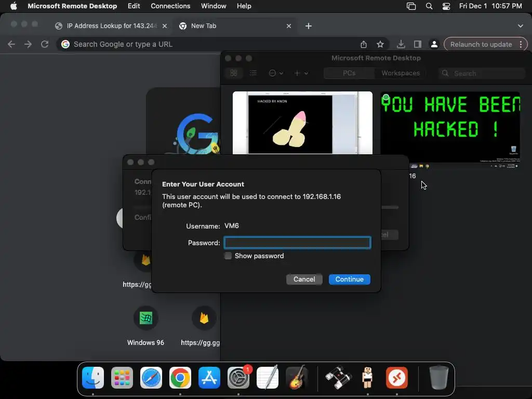
Task: Click Relaunch to update button
Action: pos(481,45)
